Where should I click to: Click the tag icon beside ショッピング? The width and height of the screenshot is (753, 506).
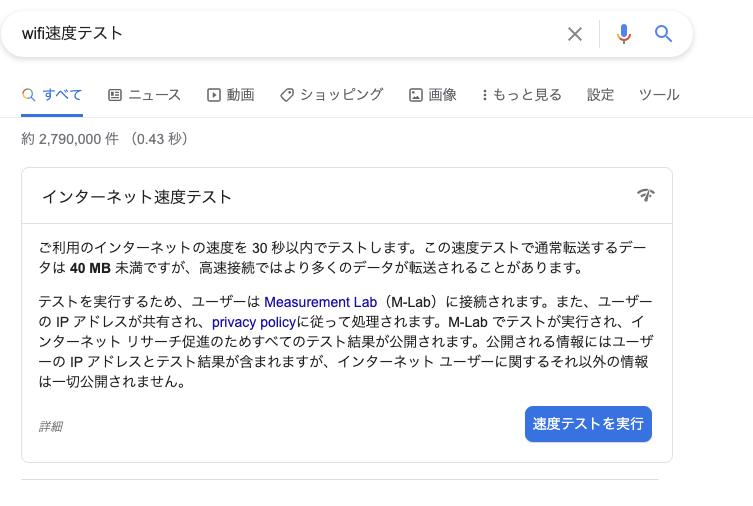(x=287, y=95)
